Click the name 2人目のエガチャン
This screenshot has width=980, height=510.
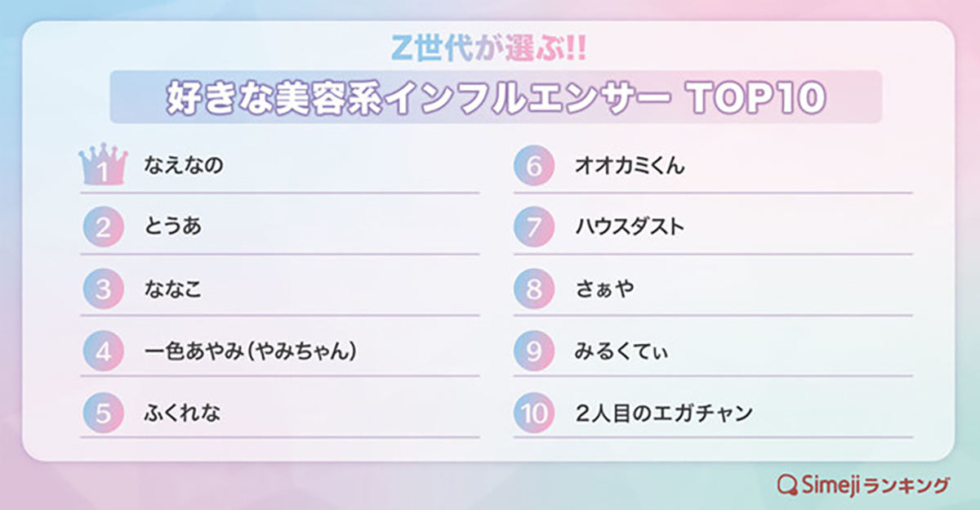point(663,413)
